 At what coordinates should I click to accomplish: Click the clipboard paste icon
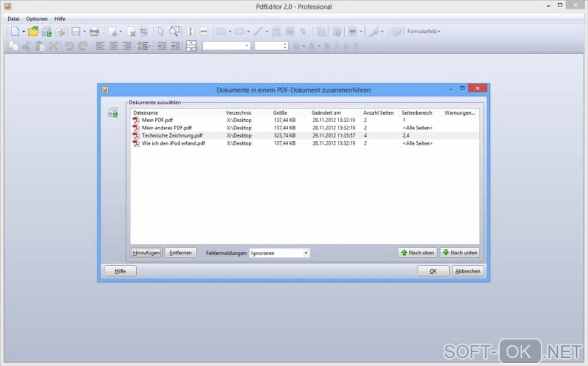click(40, 46)
